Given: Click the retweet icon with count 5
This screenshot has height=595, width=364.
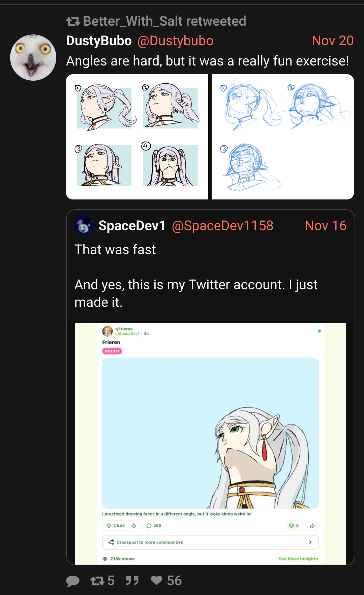Looking at the screenshot, I should [x=97, y=581].
